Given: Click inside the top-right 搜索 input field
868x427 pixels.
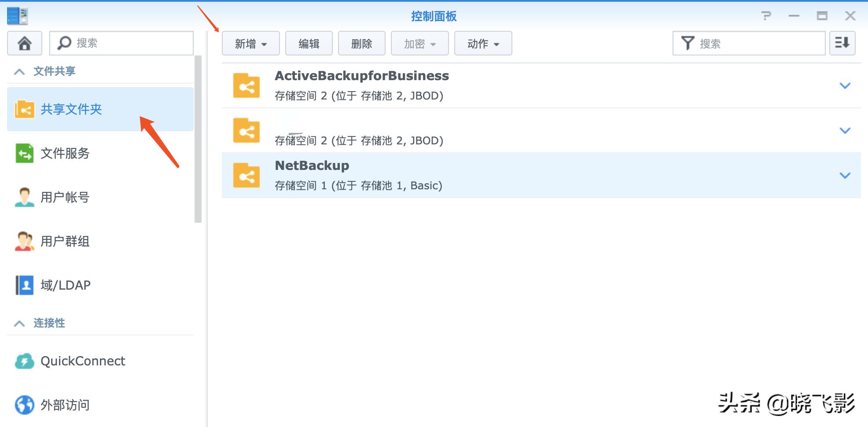Looking at the screenshot, I should (x=757, y=43).
